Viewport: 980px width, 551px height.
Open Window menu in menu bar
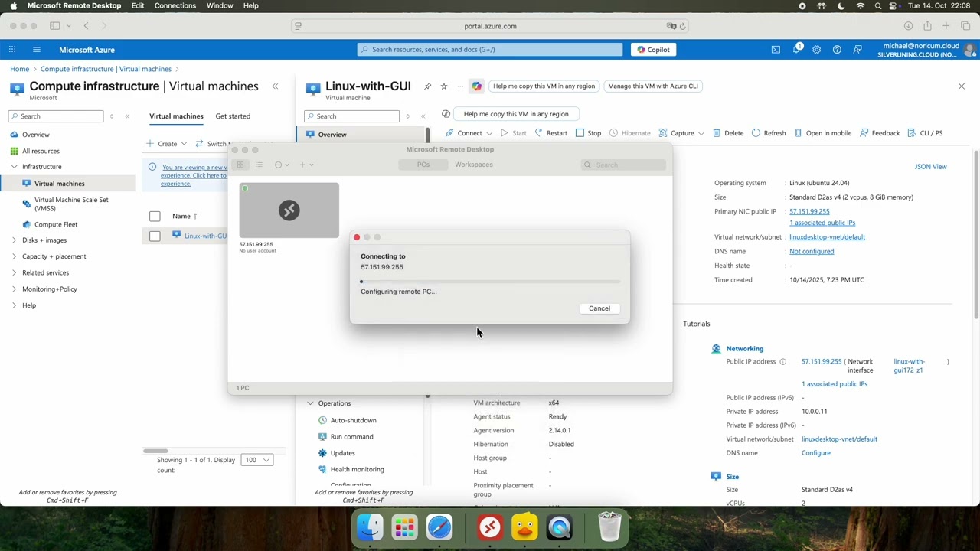click(x=219, y=5)
